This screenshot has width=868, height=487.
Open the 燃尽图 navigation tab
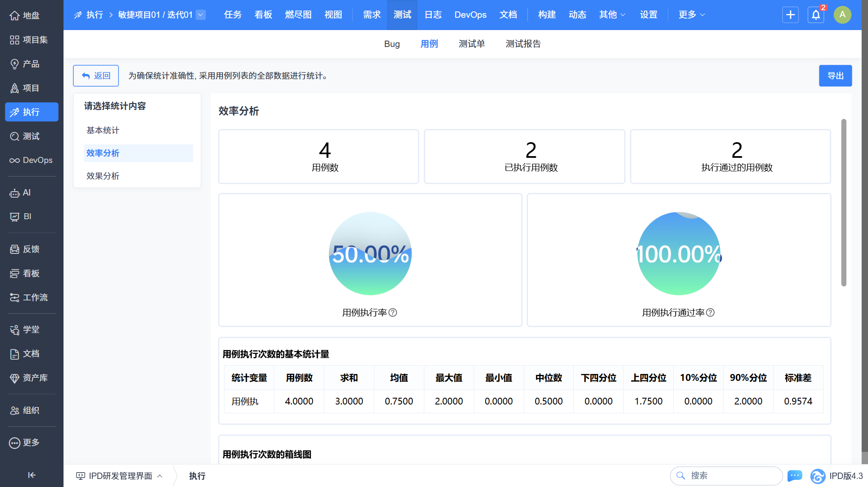[x=298, y=15]
